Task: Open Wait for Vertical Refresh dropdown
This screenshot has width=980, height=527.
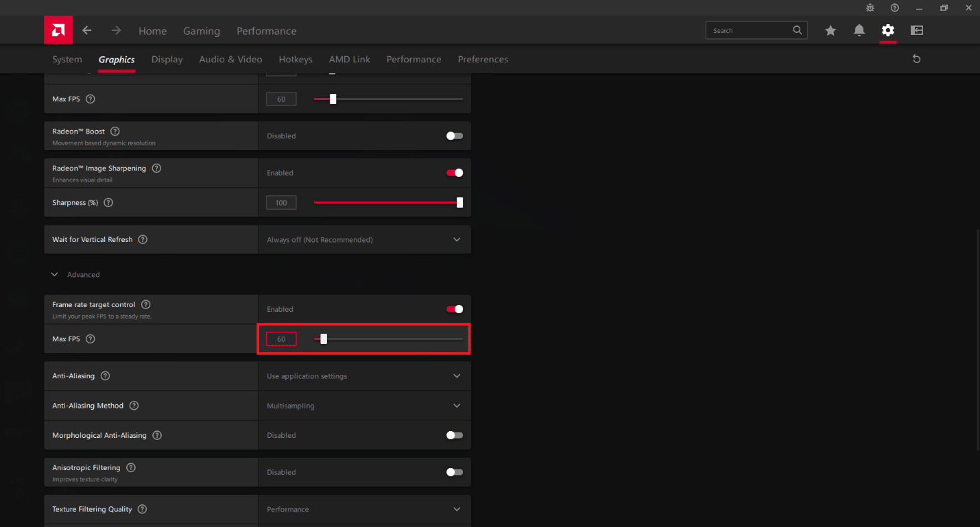Action: click(364, 240)
